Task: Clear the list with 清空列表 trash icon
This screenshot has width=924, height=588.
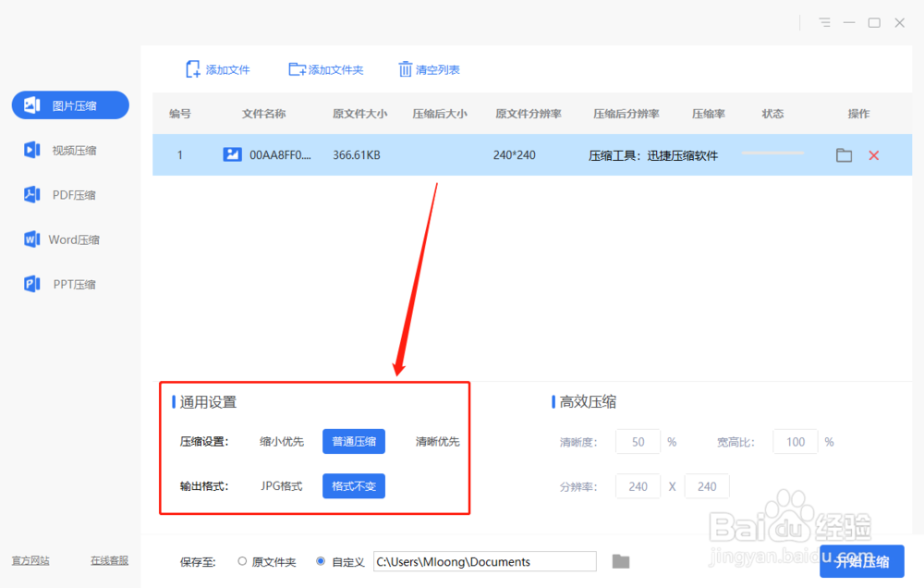Action: click(x=405, y=68)
